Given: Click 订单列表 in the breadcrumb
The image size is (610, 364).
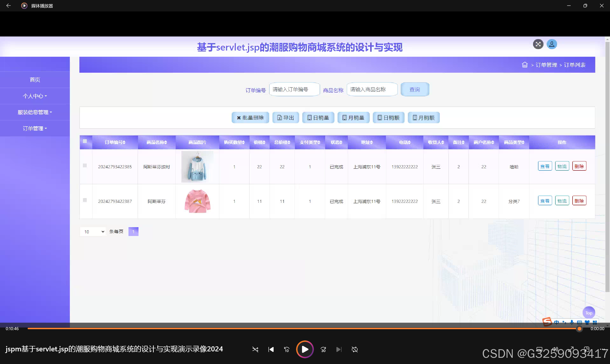Looking at the screenshot, I should click(x=575, y=65).
